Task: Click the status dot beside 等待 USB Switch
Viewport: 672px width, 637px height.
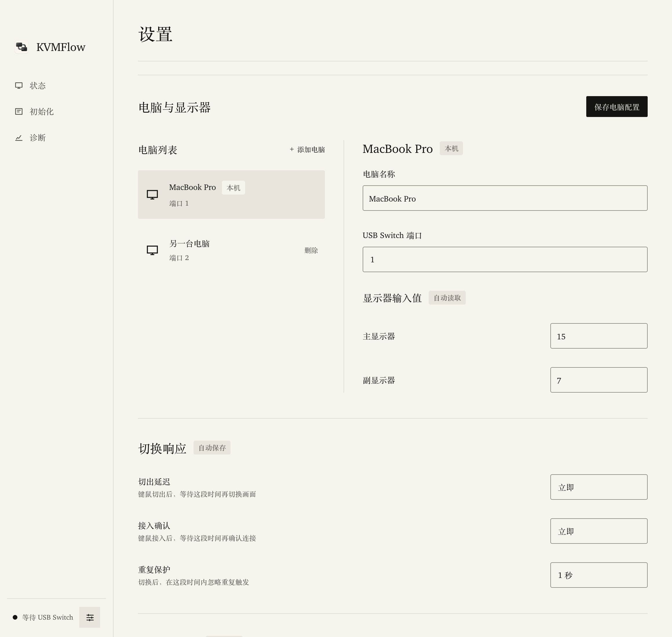Action: (15, 617)
